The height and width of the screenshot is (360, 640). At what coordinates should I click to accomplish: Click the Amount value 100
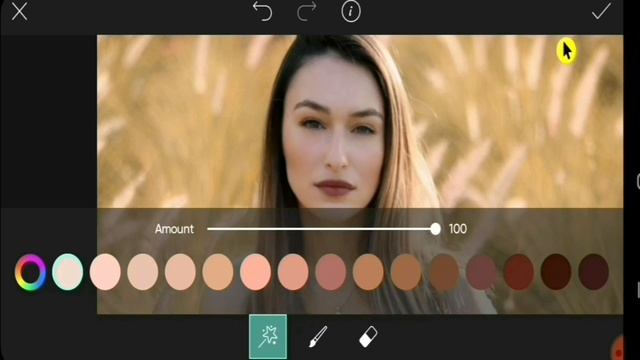pyautogui.click(x=458, y=229)
